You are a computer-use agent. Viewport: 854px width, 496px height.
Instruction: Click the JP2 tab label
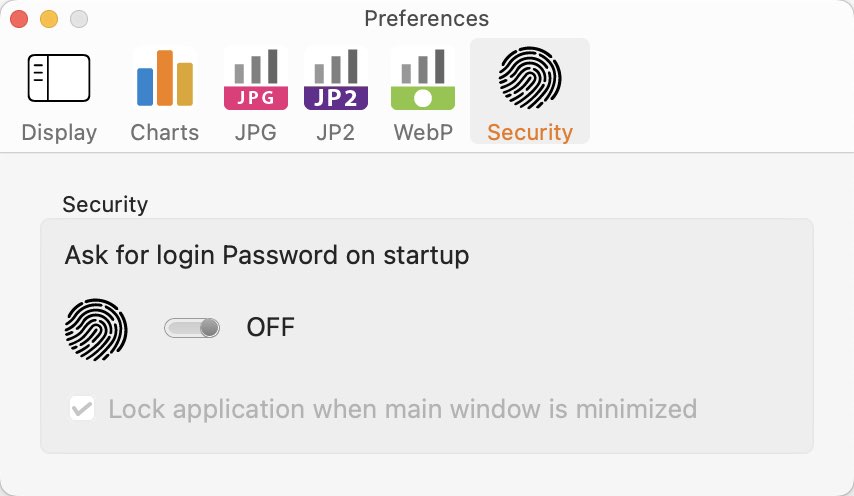(336, 132)
